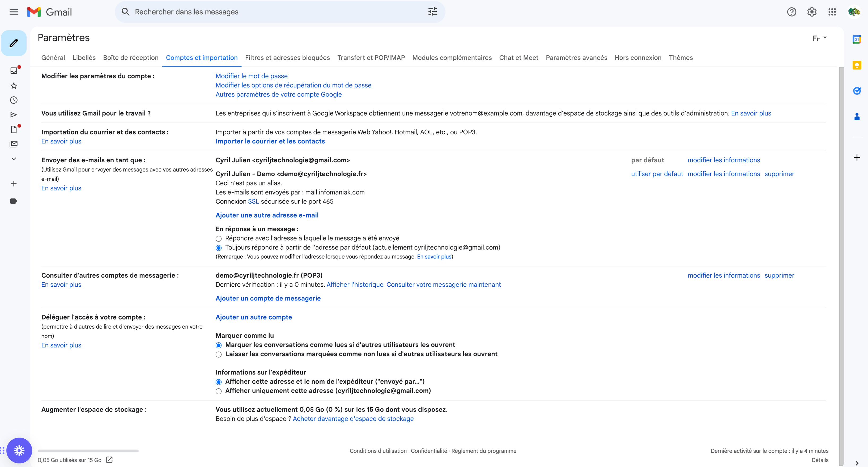
Task: Open the snoozed clock icon
Action: [x=14, y=100]
